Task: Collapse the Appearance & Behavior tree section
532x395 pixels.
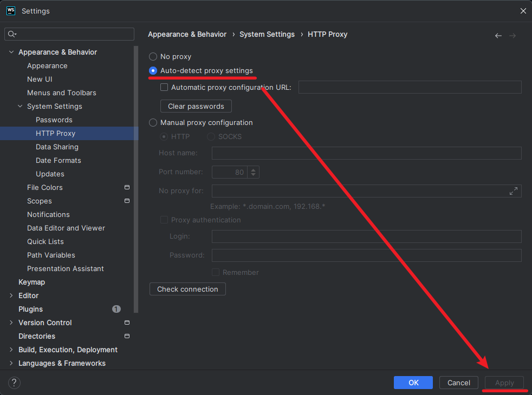Action: coord(11,52)
